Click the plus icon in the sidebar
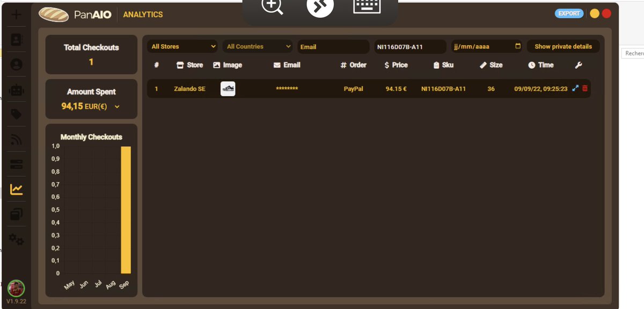This screenshot has height=309, width=644. coord(16,15)
